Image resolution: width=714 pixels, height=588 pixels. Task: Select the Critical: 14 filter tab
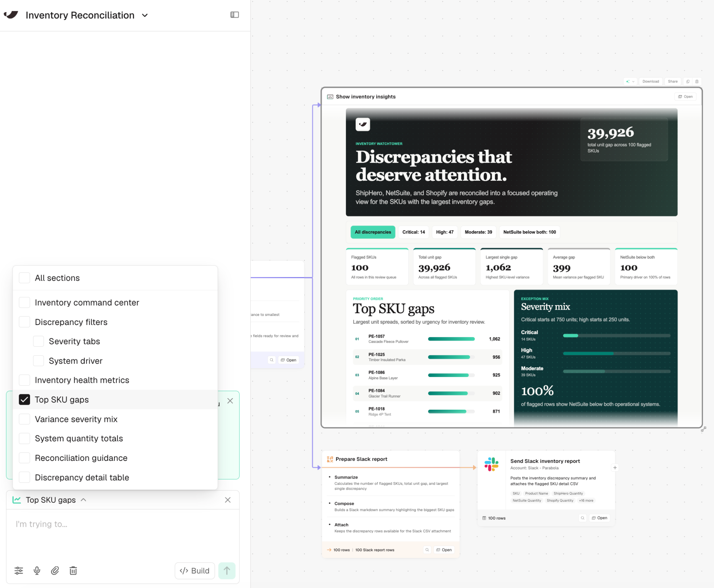coord(413,232)
